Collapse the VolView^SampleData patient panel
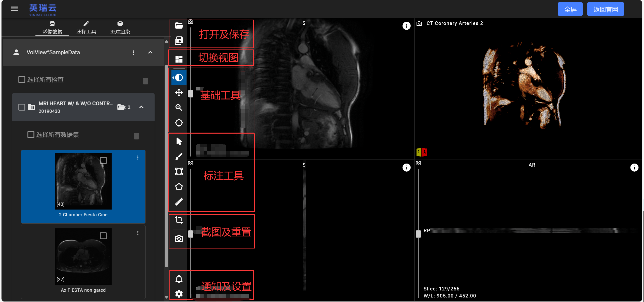 tap(150, 52)
